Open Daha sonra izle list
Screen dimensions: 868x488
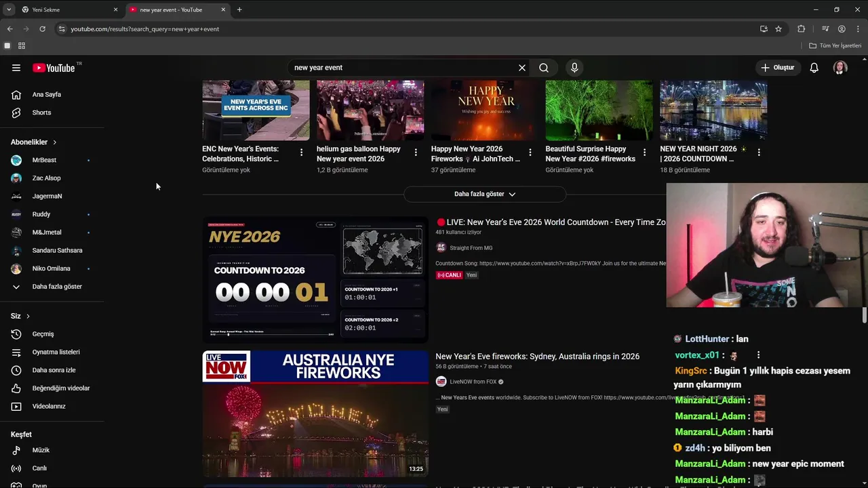(52, 370)
